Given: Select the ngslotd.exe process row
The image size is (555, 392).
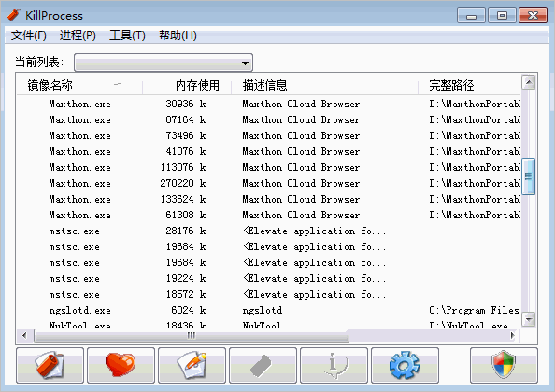Looking at the screenshot, I should pyautogui.click(x=269, y=311).
